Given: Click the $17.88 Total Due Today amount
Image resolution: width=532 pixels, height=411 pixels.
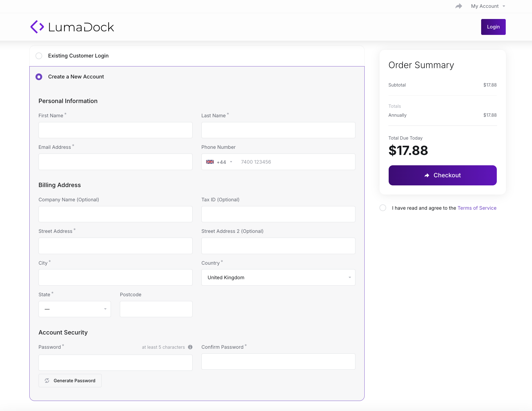Looking at the screenshot, I should point(408,150).
